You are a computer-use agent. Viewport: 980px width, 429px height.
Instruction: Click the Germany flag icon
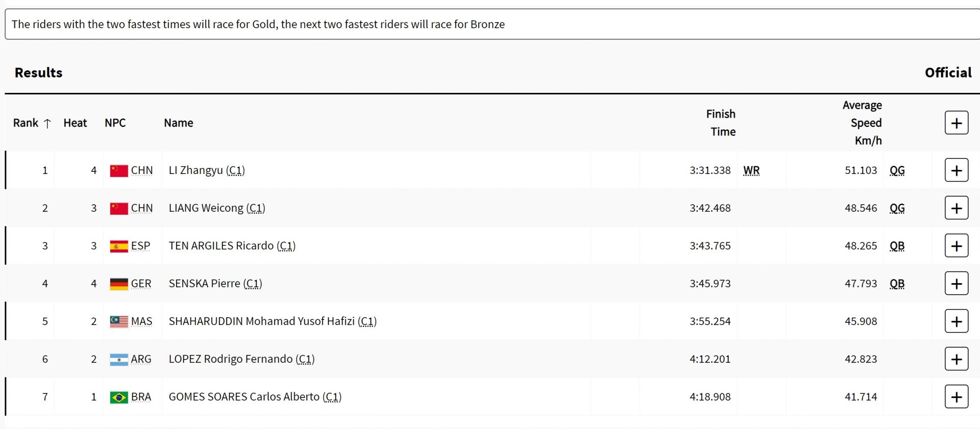click(x=119, y=284)
